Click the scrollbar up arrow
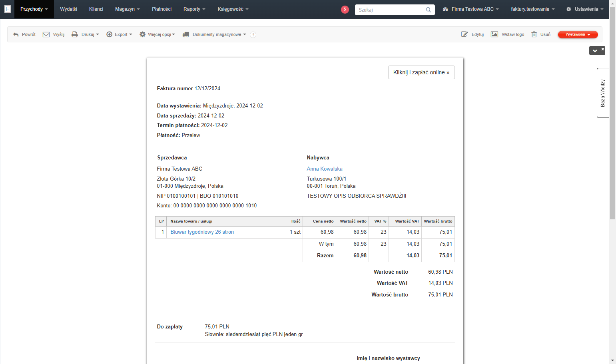 tap(612, 3)
